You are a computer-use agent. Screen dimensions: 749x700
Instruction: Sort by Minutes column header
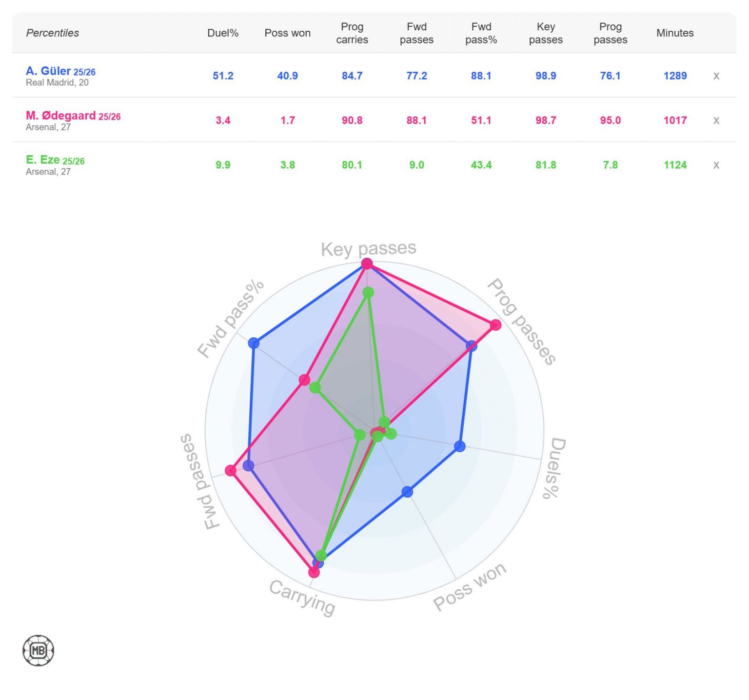tap(675, 33)
